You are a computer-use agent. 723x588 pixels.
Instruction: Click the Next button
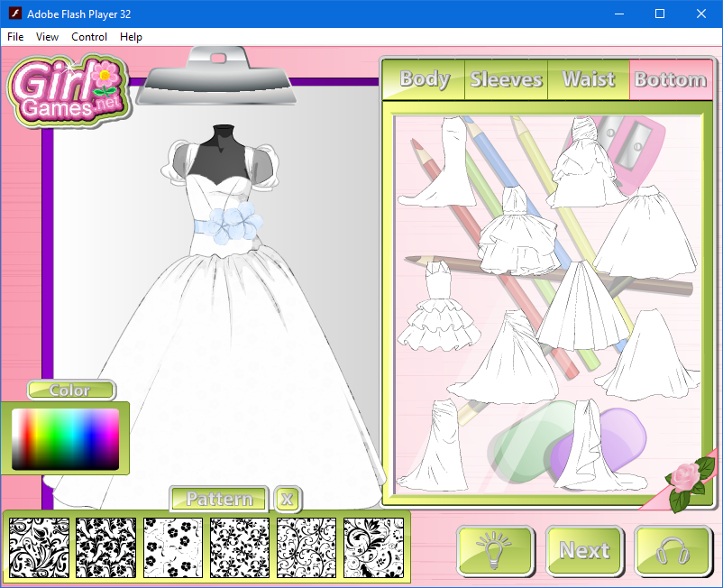pos(585,551)
